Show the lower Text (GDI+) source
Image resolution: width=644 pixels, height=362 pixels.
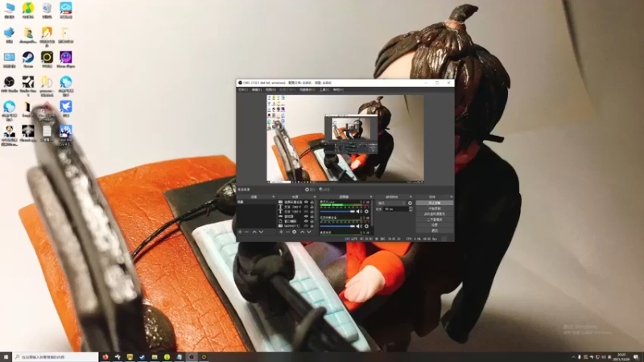click(306, 212)
